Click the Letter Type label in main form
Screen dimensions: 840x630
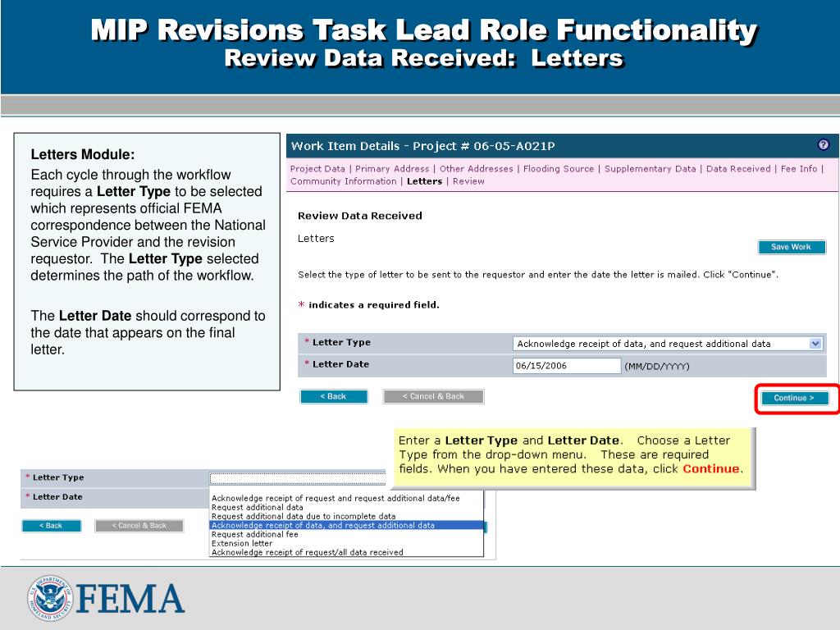tap(341, 342)
